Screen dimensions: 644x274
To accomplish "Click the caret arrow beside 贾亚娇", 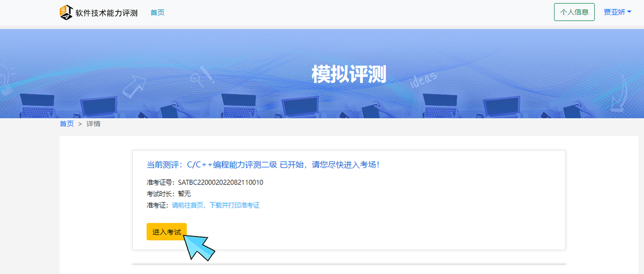I will coord(629,12).
